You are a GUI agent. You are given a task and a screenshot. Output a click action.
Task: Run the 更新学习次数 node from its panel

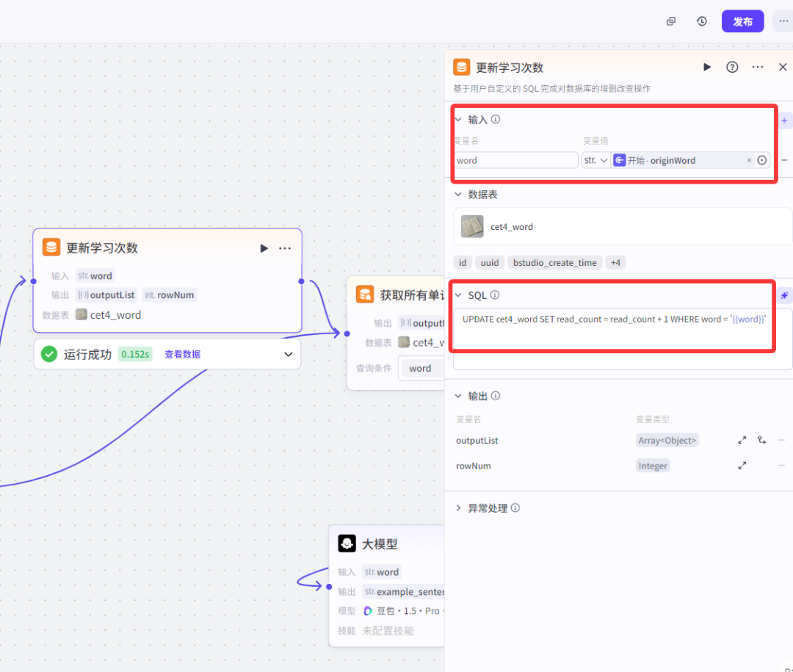click(707, 67)
